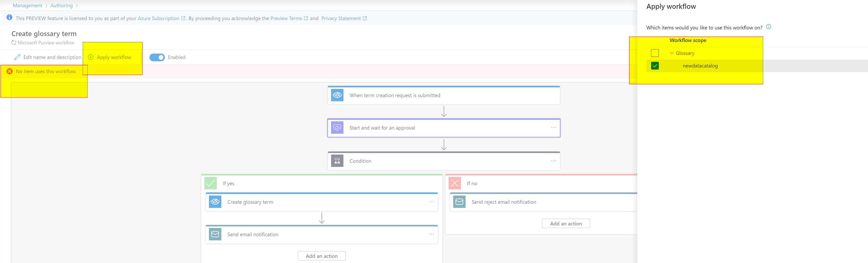Click the external link icon after Azure Subscription
Screen dimensions: 868x263
point(183,18)
